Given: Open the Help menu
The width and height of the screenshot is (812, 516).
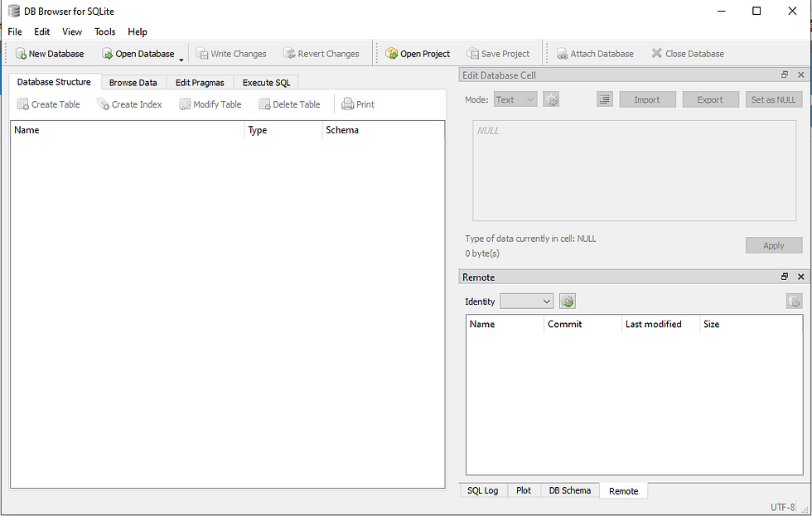Looking at the screenshot, I should [138, 31].
